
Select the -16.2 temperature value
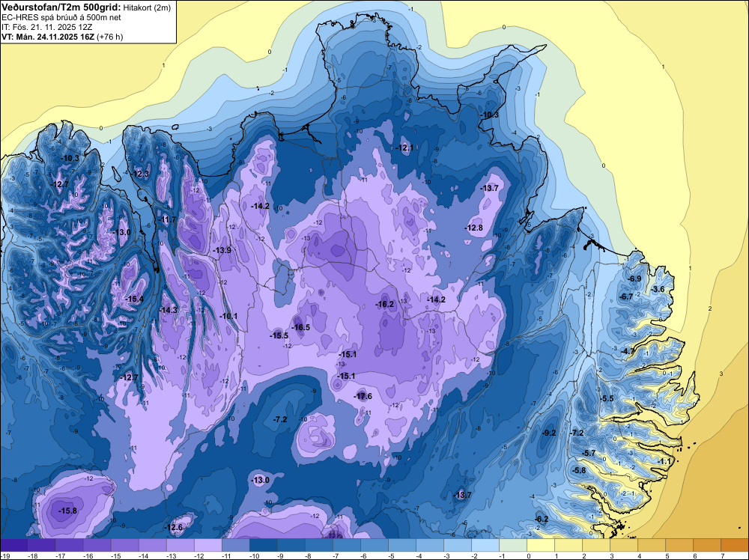pos(384,304)
